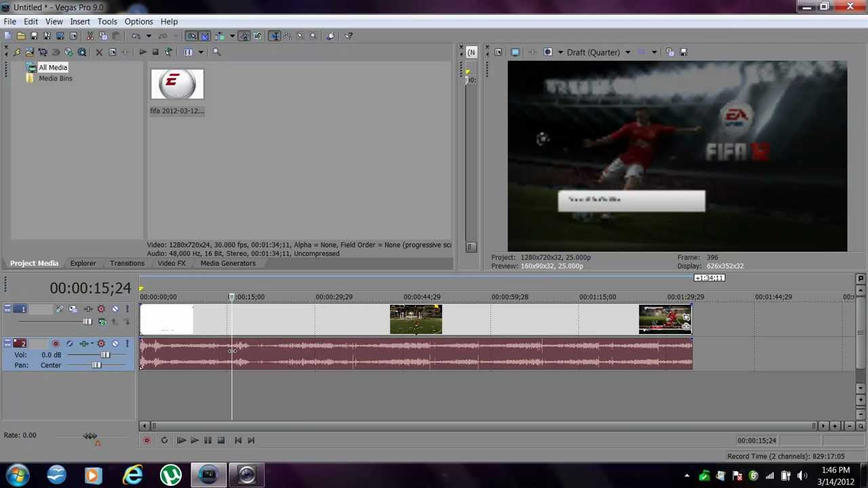
Task: Open the undo history dropdown arrow
Action: click(x=149, y=36)
